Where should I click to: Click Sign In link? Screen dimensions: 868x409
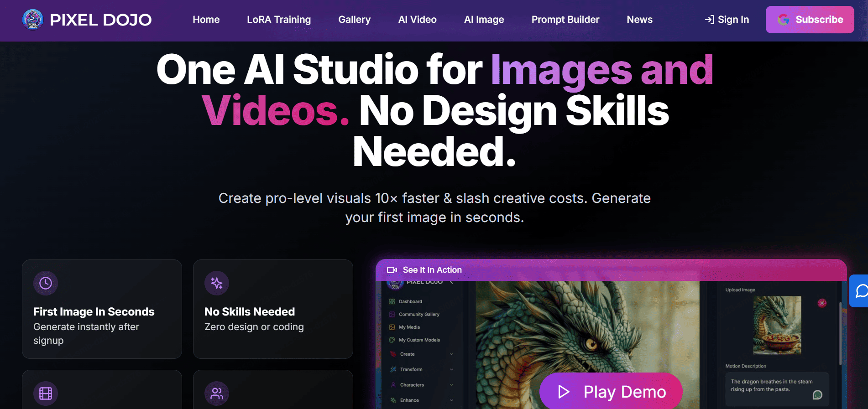(727, 20)
